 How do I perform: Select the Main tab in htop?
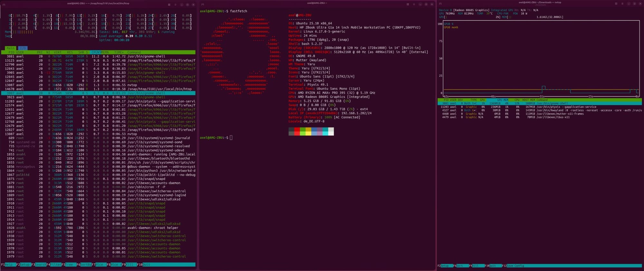[11, 48]
